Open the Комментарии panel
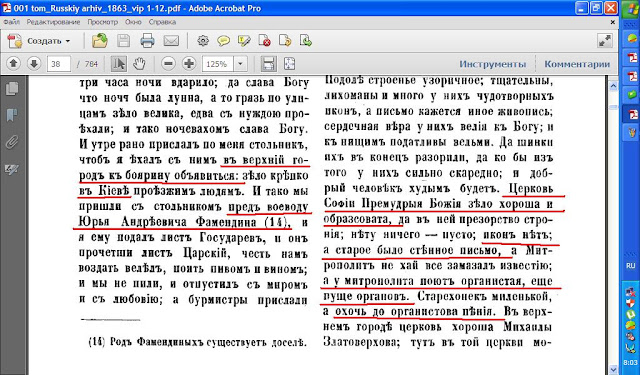 click(x=577, y=64)
